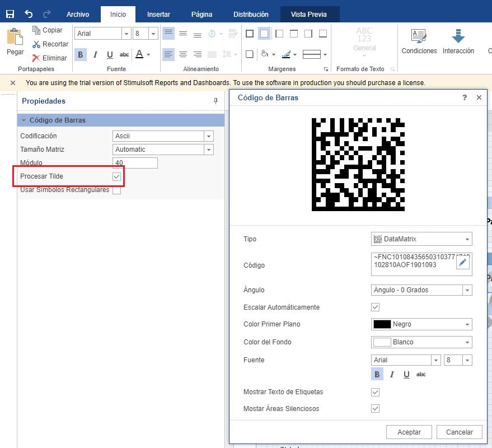Toggle Mostar Áreas Silenciosos checkbox

(x=375, y=408)
